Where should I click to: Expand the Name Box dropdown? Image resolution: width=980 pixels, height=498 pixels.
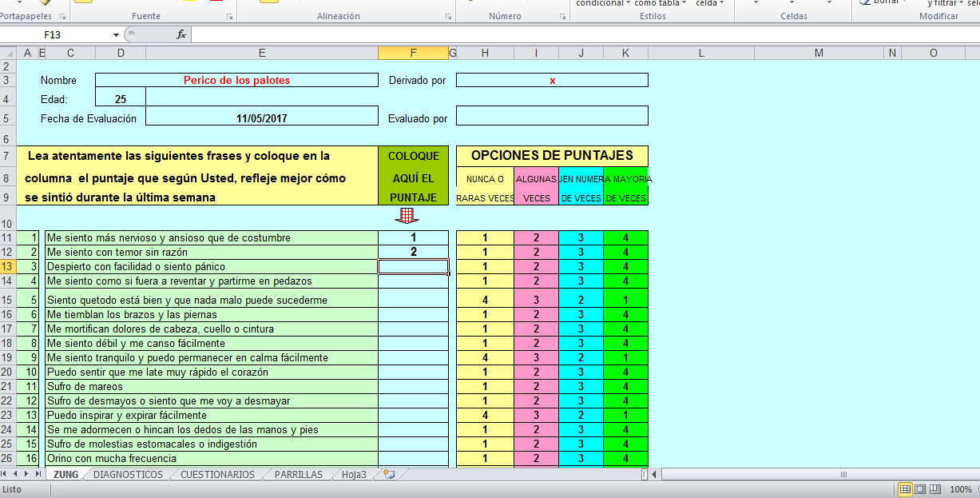pos(116,34)
